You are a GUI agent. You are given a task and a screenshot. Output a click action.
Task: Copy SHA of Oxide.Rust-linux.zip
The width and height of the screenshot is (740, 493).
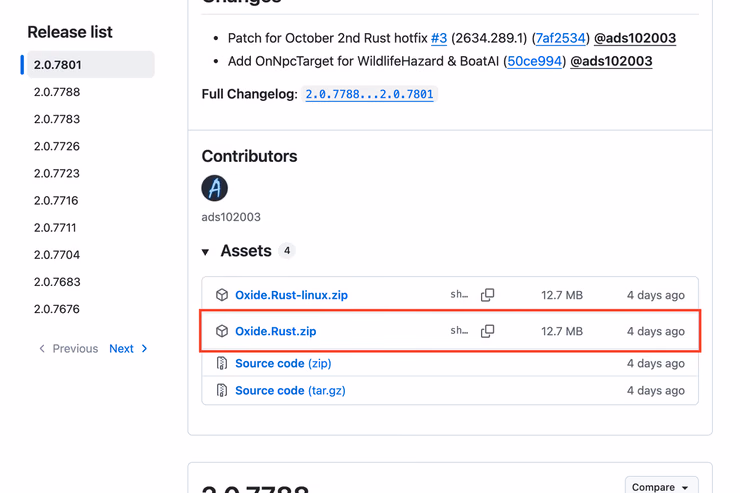tap(488, 295)
